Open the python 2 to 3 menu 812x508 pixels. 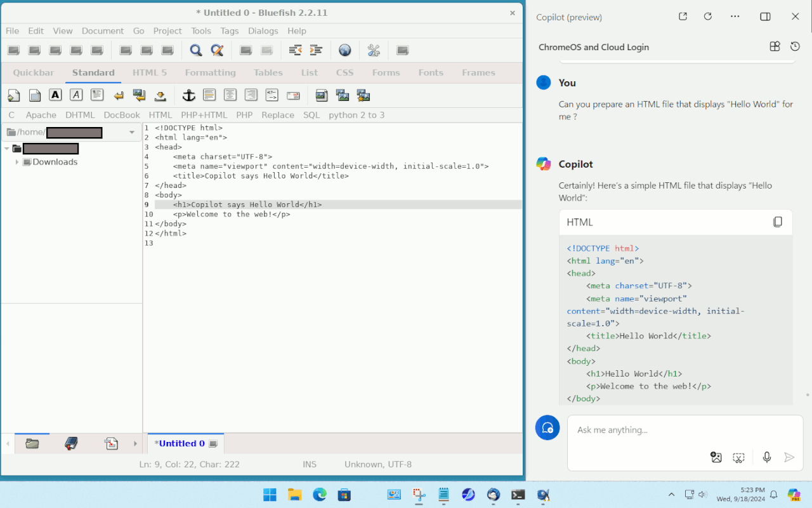(x=357, y=115)
